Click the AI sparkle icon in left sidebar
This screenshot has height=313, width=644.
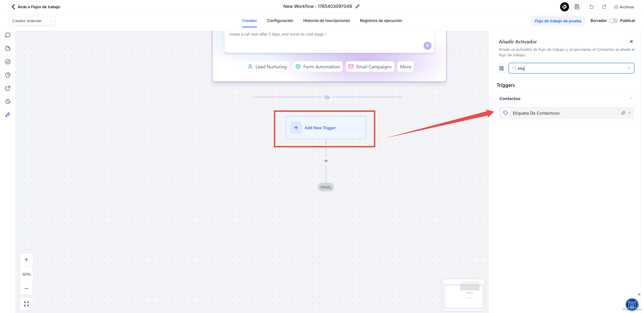click(x=8, y=115)
